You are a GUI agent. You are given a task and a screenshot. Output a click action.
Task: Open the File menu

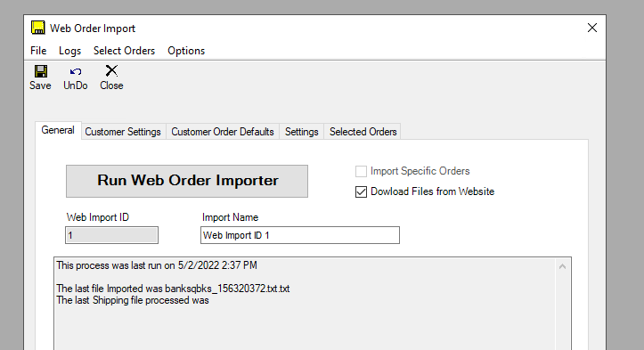pos(38,51)
